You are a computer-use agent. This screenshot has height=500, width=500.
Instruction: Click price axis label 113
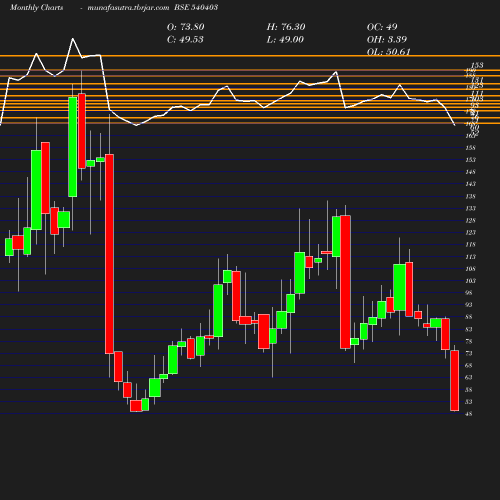point(470,257)
